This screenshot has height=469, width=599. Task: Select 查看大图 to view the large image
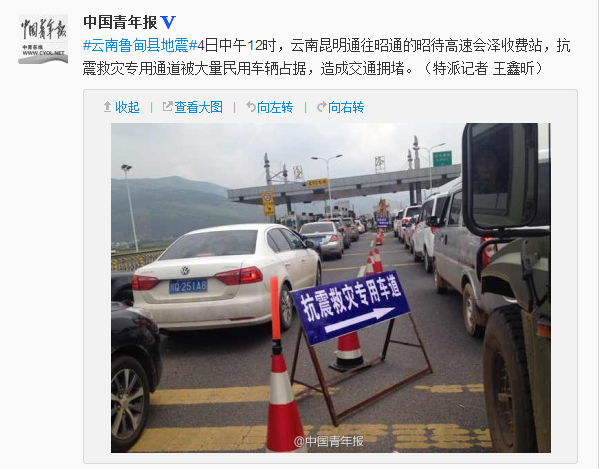[x=199, y=107]
